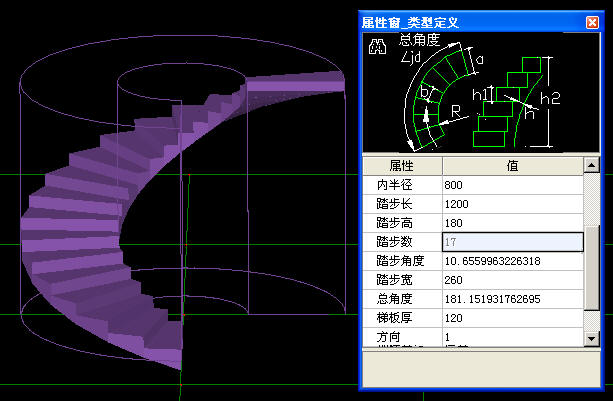Select the 内半径 property label
The image size is (613, 401).
click(395, 185)
